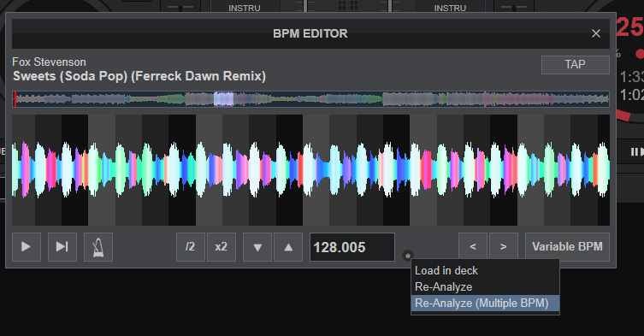Click the 128.005 BPM value field
Screen dimensions: 644x336
(x=352, y=247)
